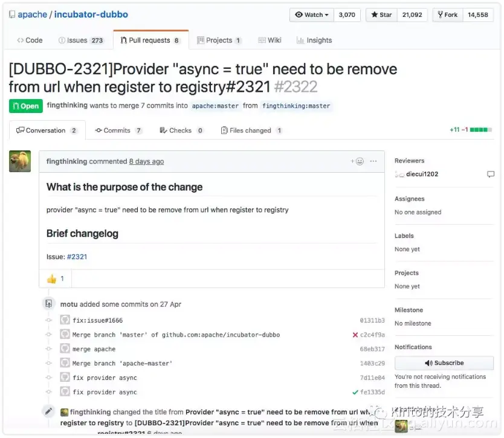The image size is (504, 438).
Task: Open the Watch dropdown button
Action: (x=312, y=14)
